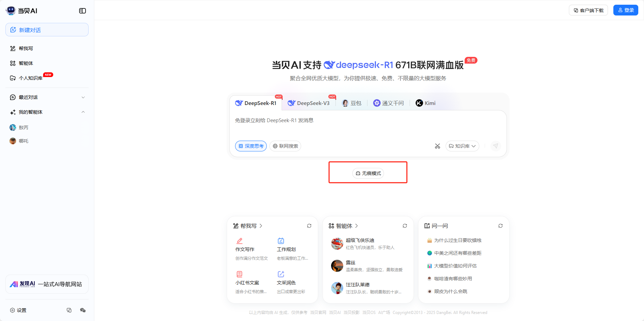The height and width of the screenshot is (321, 644).
Task: Click the client device icon beside 设置
Action: pyautogui.click(x=69, y=310)
